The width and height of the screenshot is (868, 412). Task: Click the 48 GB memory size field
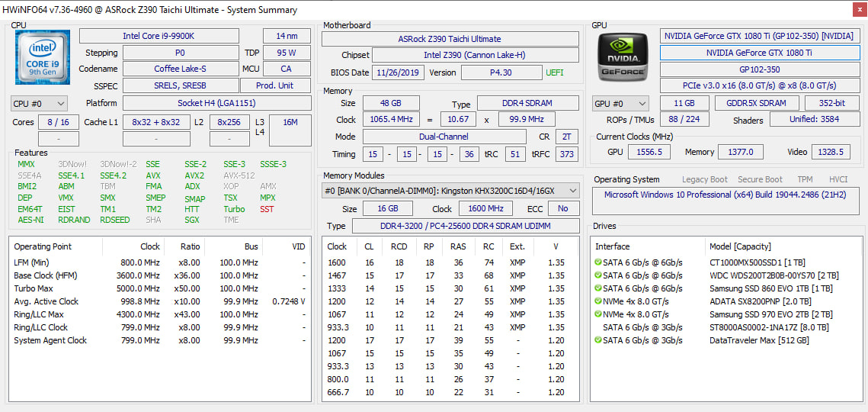point(391,103)
